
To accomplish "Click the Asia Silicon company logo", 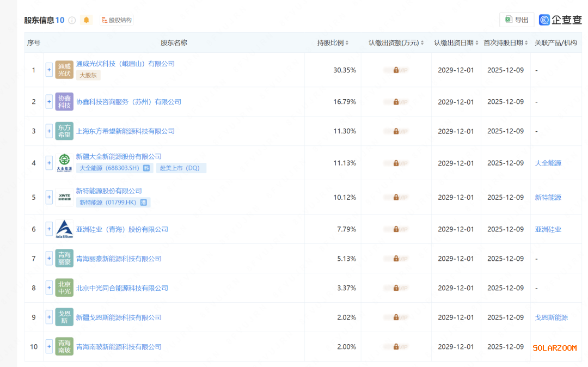I will 64,229.
